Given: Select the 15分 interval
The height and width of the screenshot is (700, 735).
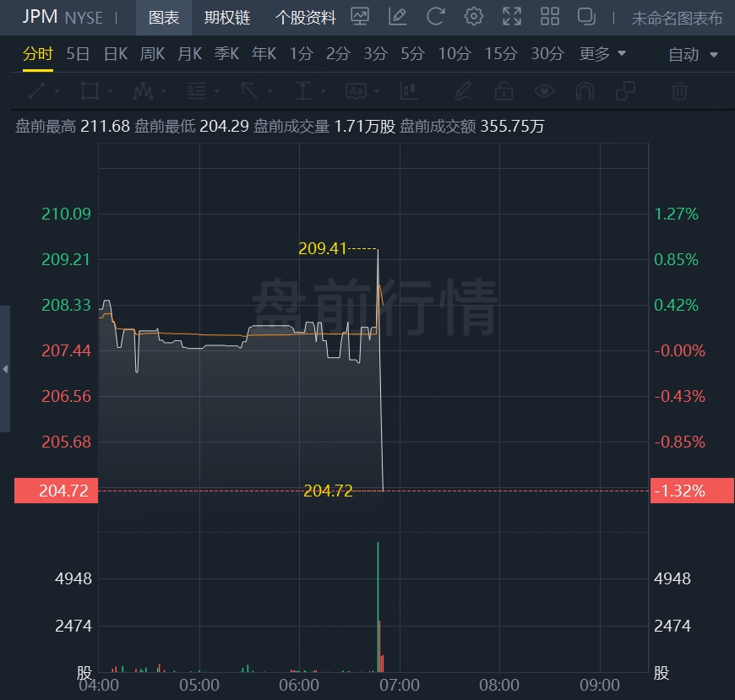Looking at the screenshot, I should [x=501, y=54].
